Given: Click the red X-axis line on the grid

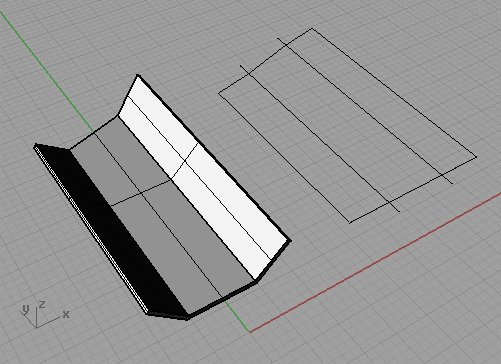Looking at the screenshot, I should [375, 262].
